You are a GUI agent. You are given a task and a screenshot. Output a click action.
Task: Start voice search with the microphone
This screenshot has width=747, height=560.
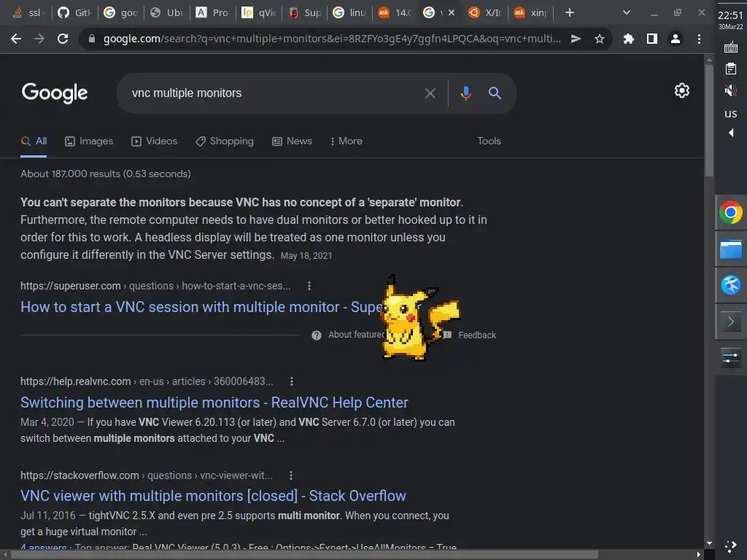point(466,93)
